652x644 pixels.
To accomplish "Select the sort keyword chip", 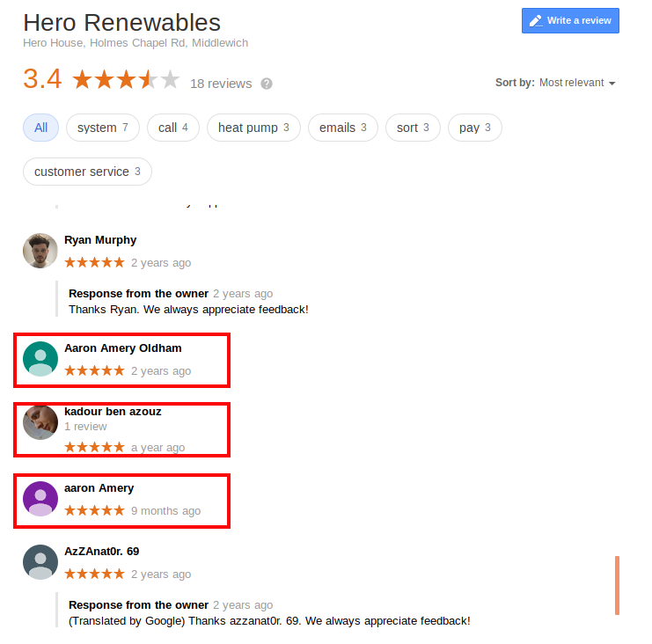I will (413, 128).
